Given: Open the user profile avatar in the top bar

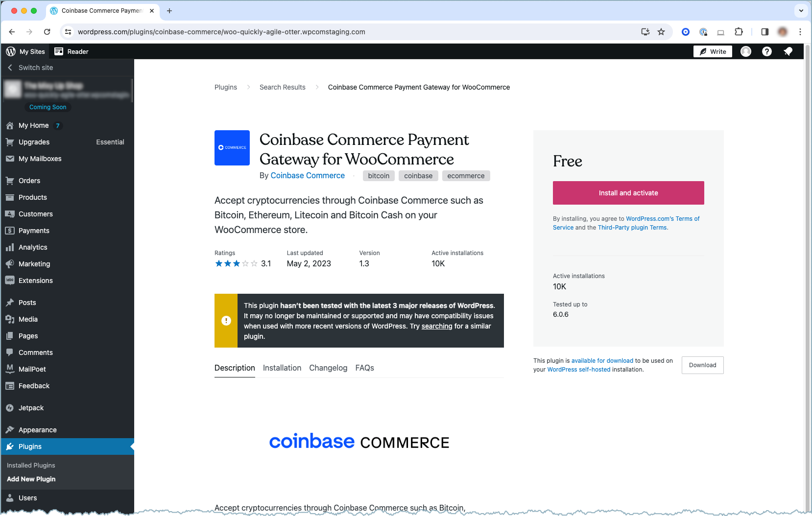Looking at the screenshot, I should pyautogui.click(x=746, y=51).
